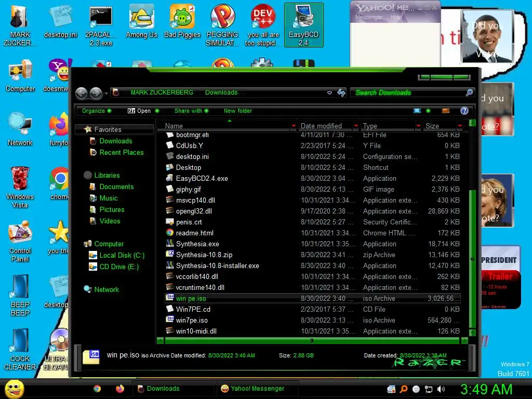Open the Size column filter dropdown
This screenshot has width=532, height=399.
point(460,126)
